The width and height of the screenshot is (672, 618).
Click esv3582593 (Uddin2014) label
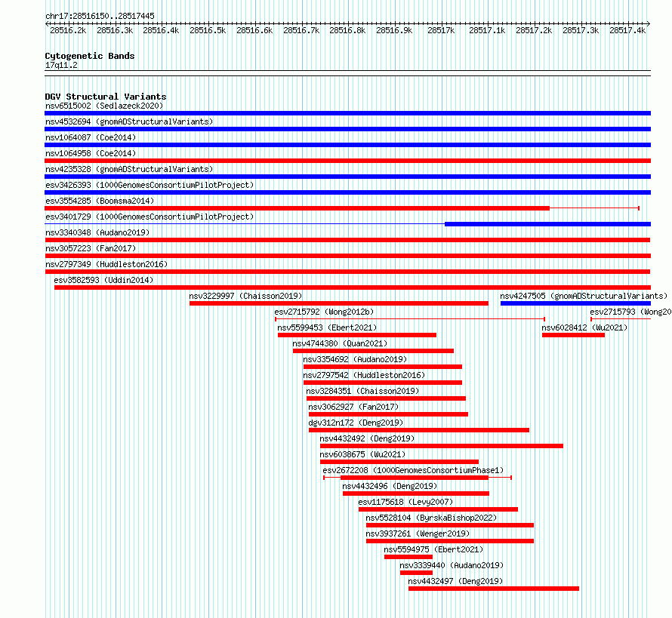pyautogui.click(x=103, y=280)
